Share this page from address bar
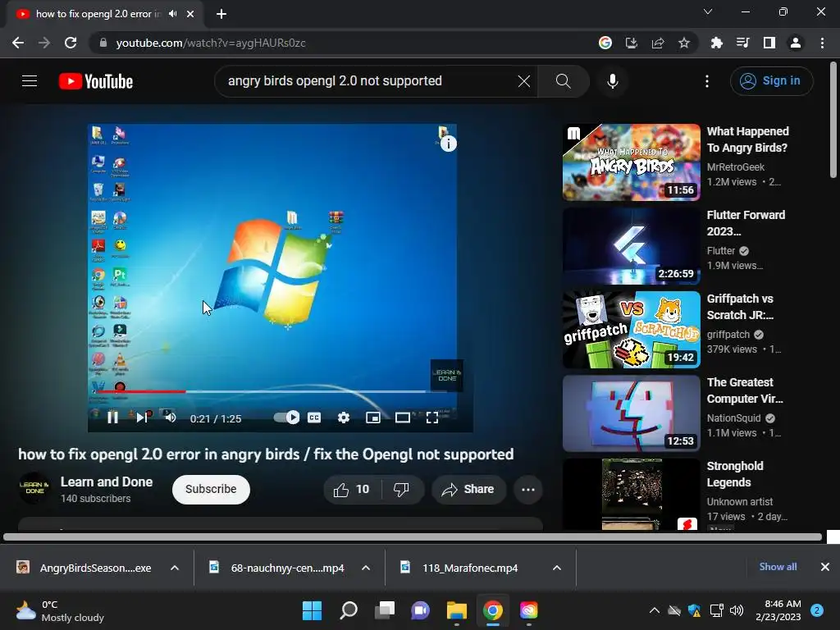 [x=658, y=43]
